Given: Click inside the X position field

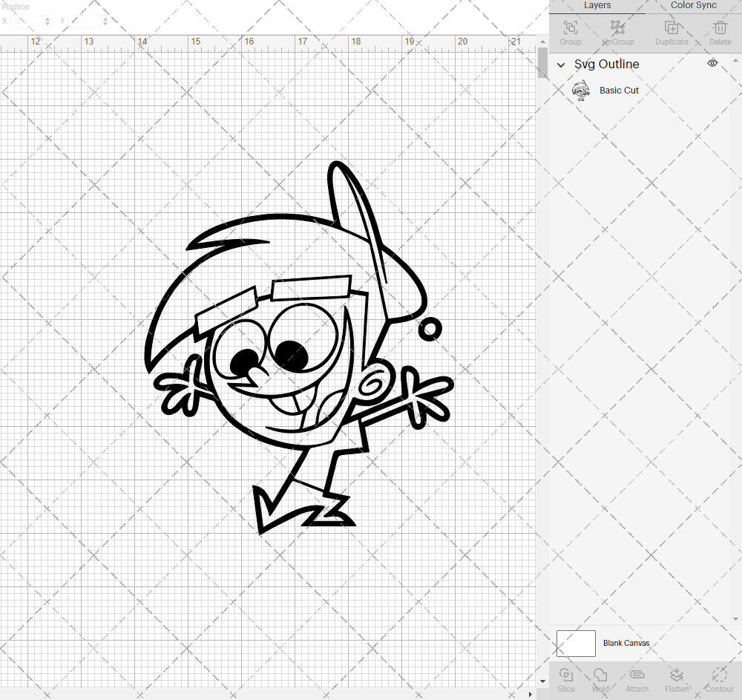Looking at the screenshot, I should [x=27, y=21].
